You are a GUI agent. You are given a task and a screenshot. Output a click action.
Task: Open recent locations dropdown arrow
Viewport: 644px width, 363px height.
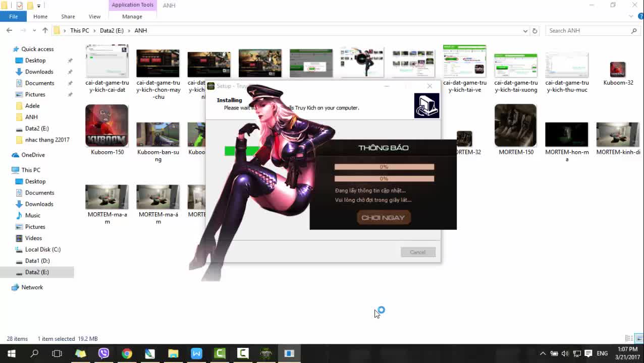coord(34,31)
